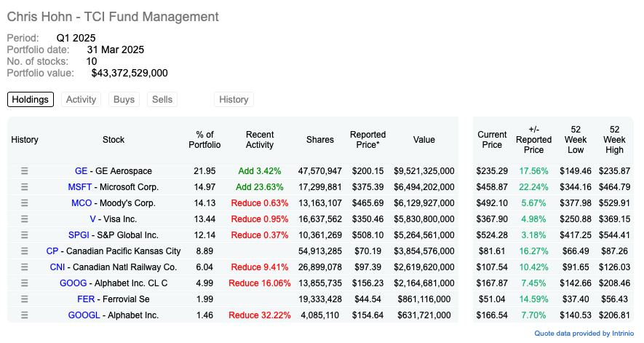Open the SPGI ticker link

coord(79,235)
